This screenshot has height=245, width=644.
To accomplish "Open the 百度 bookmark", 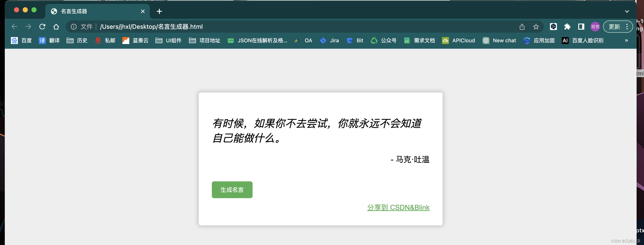I will (x=21, y=41).
